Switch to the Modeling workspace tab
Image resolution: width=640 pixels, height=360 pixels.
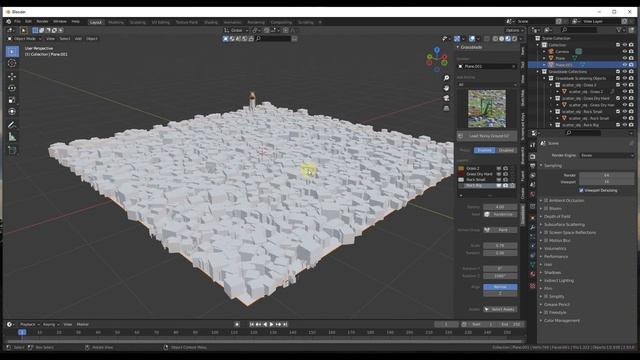tap(116, 22)
